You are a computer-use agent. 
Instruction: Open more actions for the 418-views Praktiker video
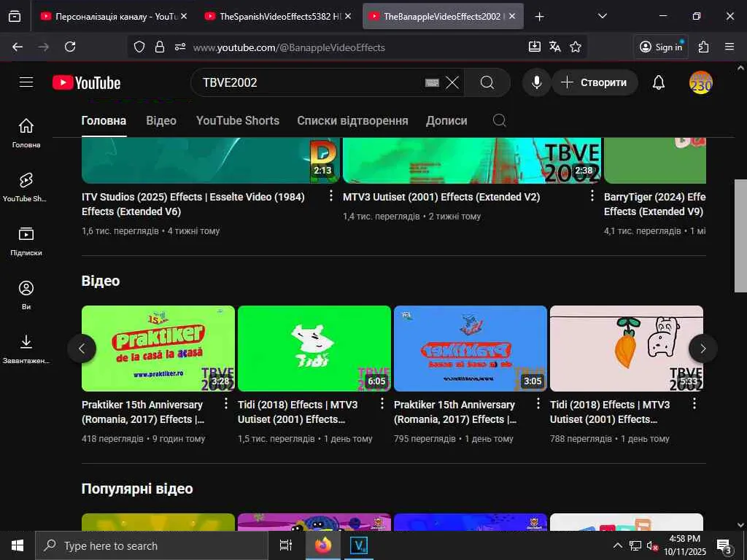tap(226, 404)
